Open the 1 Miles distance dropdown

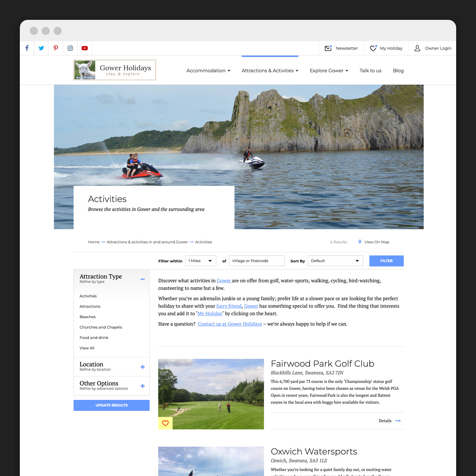click(x=201, y=261)
